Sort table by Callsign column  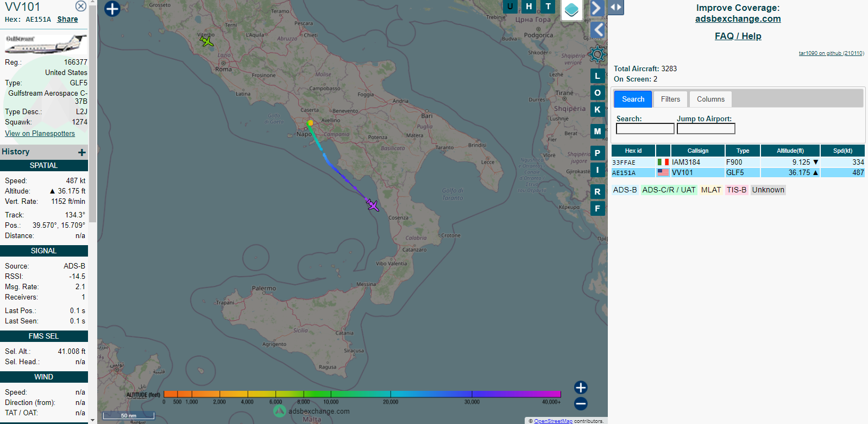[697, 151]
